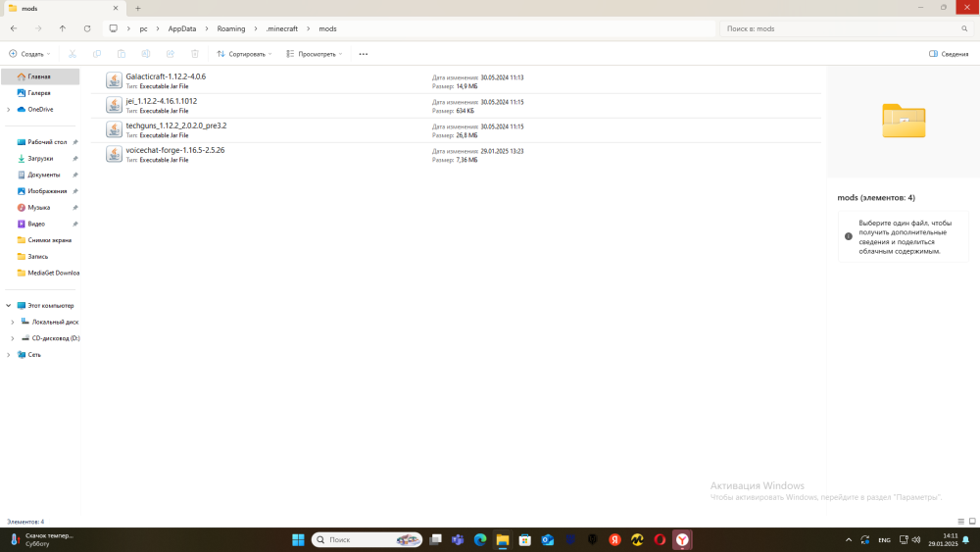Viewport: 980px width, 552px height.
Task: Switch to details list view icon
Action: tap(961, 522)
